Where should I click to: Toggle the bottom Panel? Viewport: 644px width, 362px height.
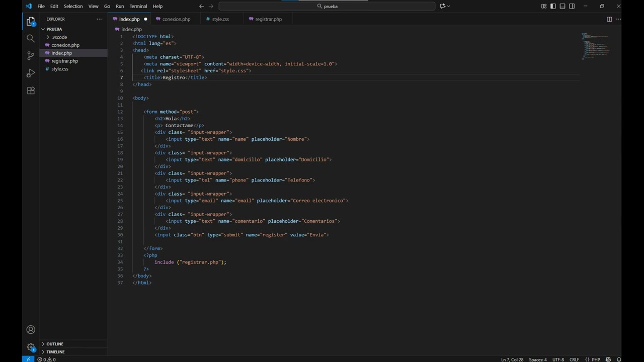562,6
